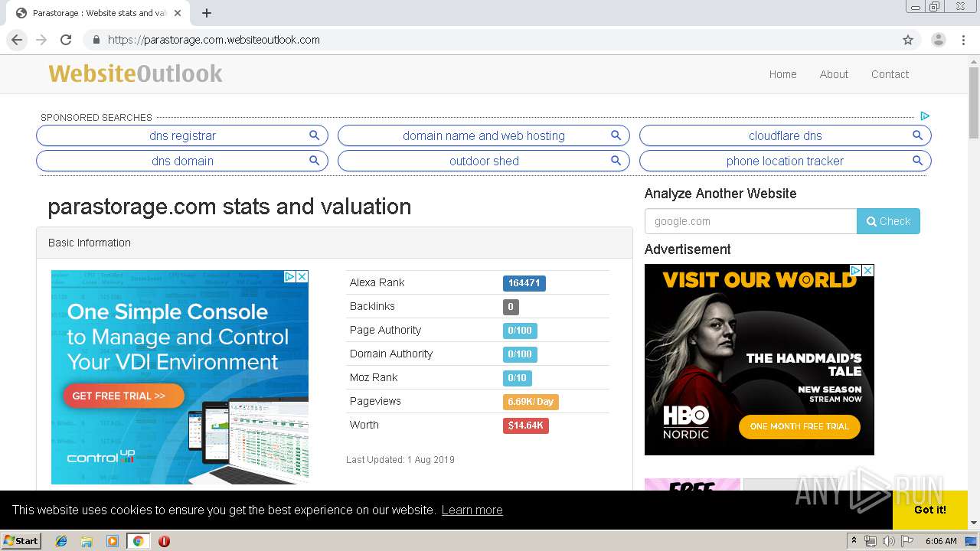Viewport: 980px width, 551px height.
Task: Click the scrollbar down arrow
Action: (x=974, y=523)
